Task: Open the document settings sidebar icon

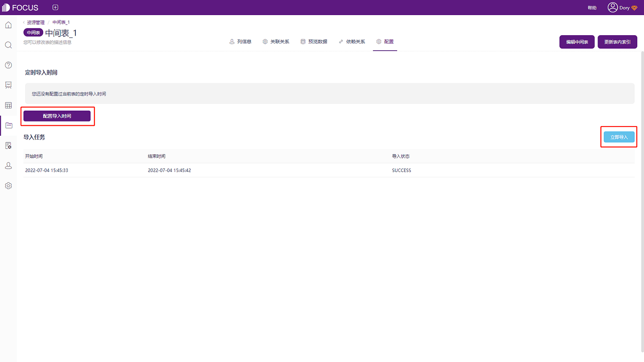Action: click(8, 145)
